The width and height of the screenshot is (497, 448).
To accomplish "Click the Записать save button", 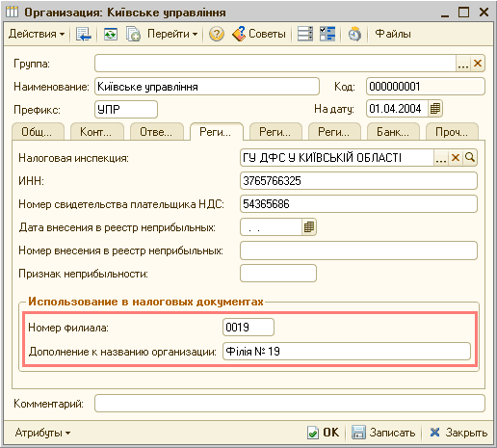I will coord(383,433).
